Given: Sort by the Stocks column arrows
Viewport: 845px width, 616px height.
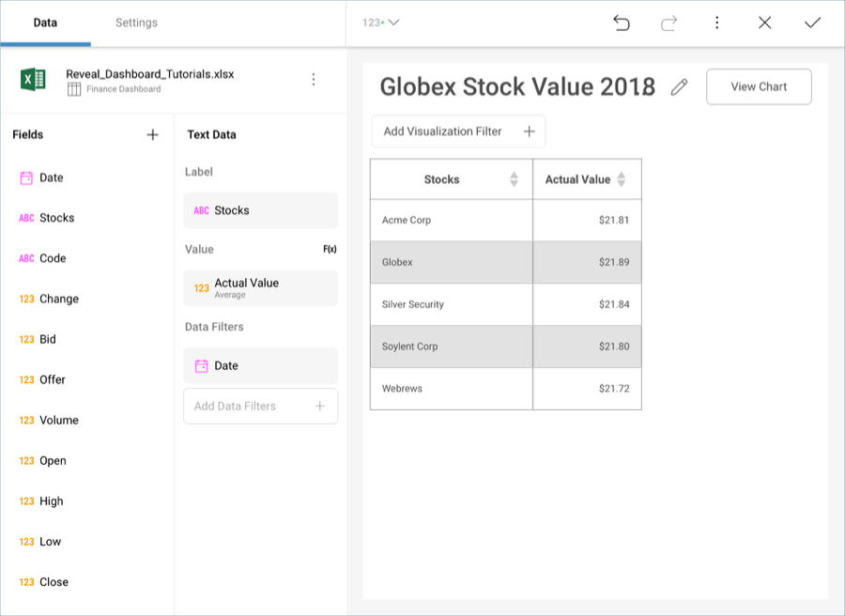Looking at the screenshot, I should 515,179.
